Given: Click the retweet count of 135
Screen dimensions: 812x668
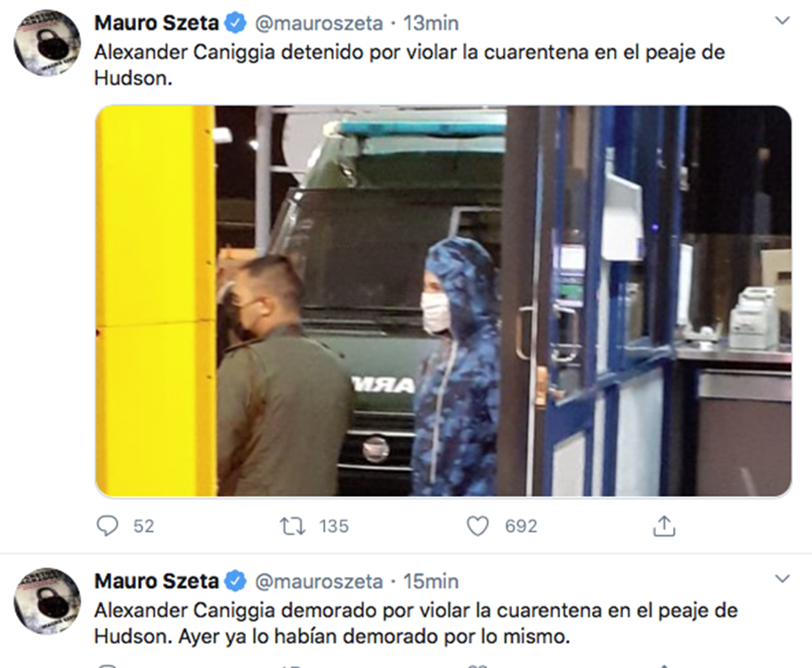Looking at the screenshot, I should (334, 526).
